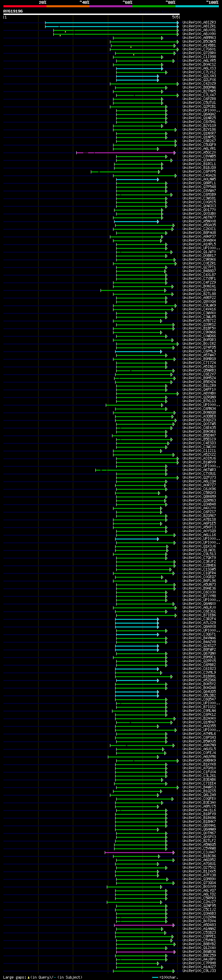This screenshot has width=222, height=980.
Task: Click the query name AV619196
Action: tap(13, 11)
